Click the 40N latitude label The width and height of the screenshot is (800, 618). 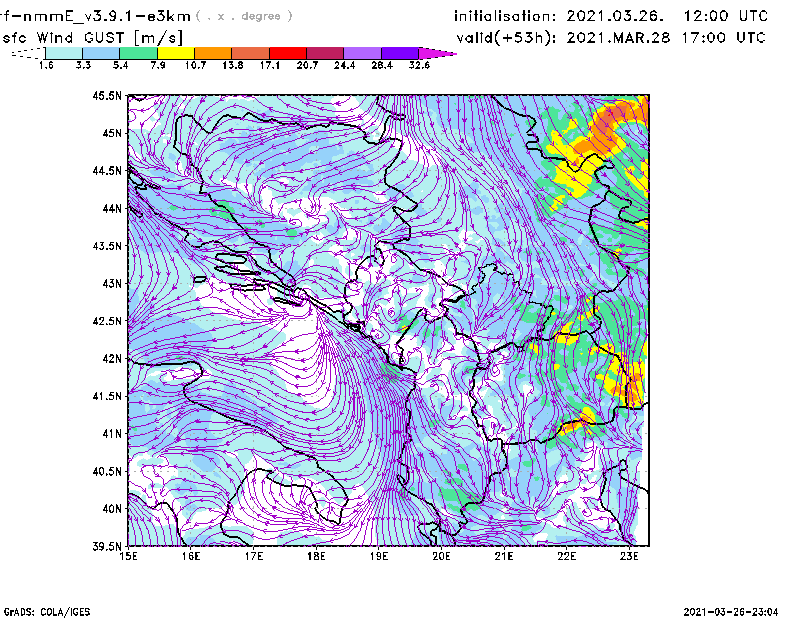(x=112, y=508)
